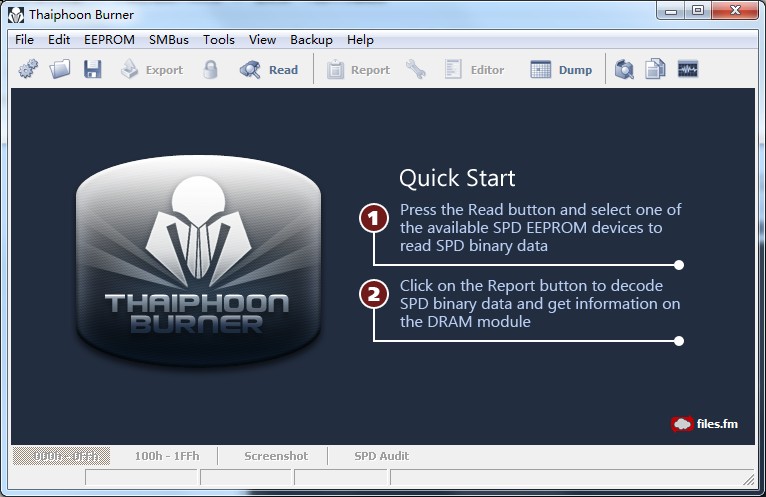
Task: Click the wrench tool icon
Action: click(x=416, y=70)
